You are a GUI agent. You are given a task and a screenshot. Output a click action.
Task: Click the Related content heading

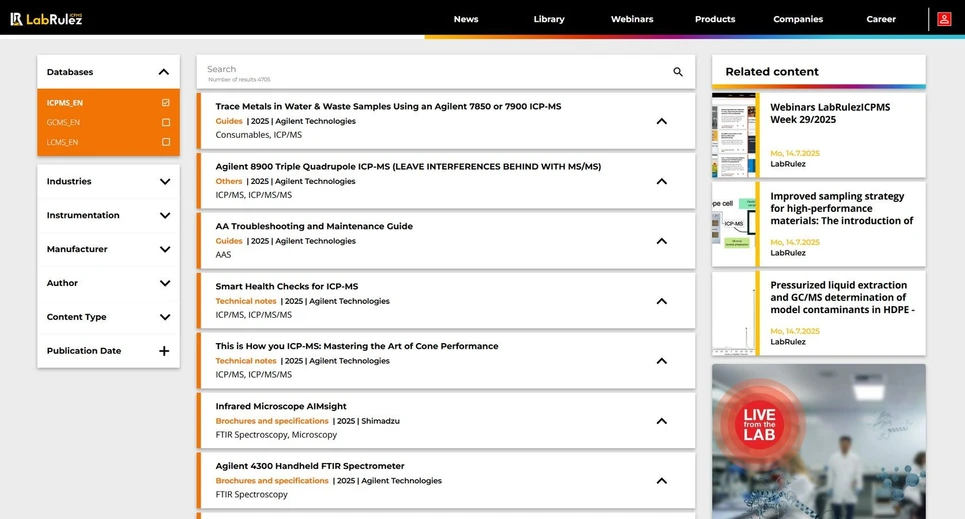772,71
